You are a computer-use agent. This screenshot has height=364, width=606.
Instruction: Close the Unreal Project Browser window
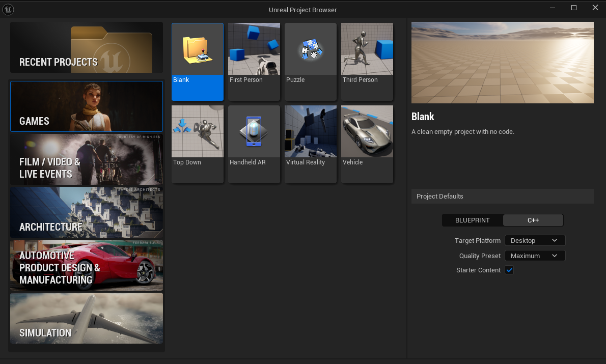point(595,8)
